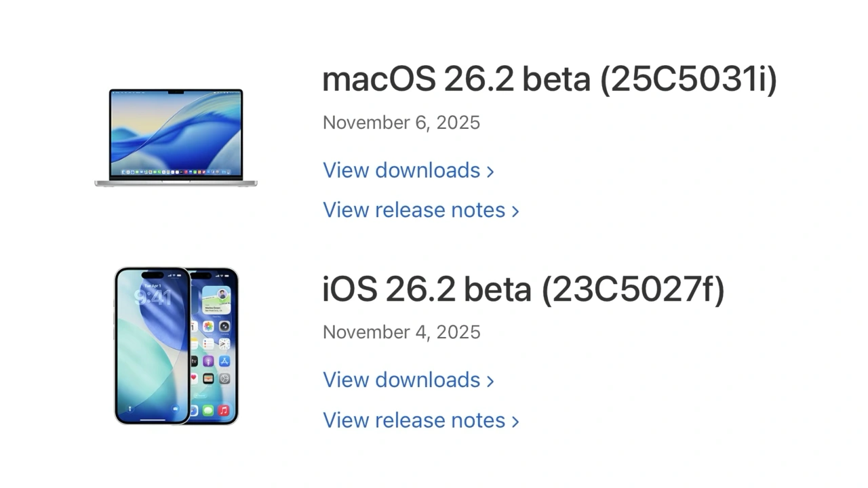The image size is (868, 488).
Task: Expand the chevron after macOS View downloads
Action: 491,171
